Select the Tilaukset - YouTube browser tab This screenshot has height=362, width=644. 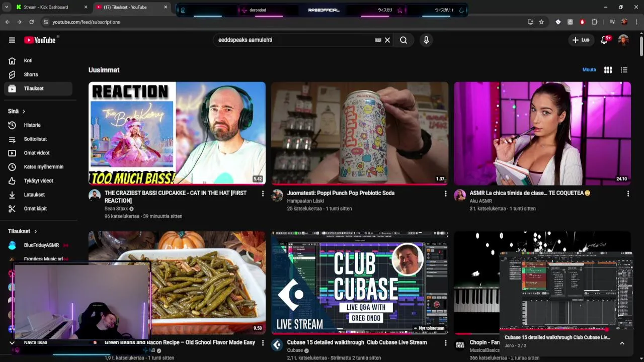(x=131, y=7)
